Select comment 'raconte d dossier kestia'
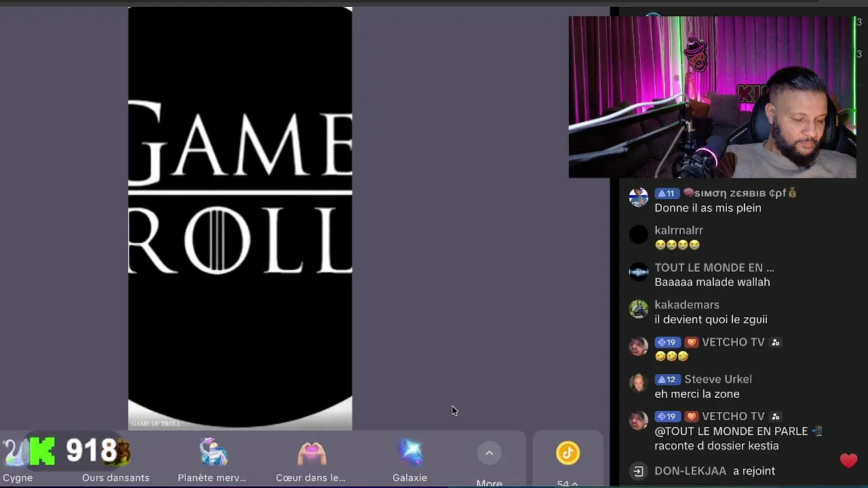868x488 pixels. point(717,446)
